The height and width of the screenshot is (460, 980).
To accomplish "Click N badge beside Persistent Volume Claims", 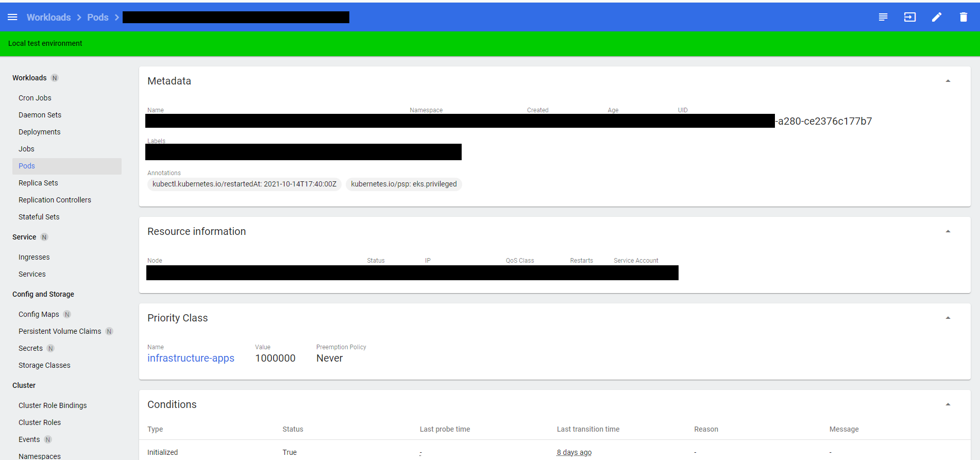I will pos(109,331).
